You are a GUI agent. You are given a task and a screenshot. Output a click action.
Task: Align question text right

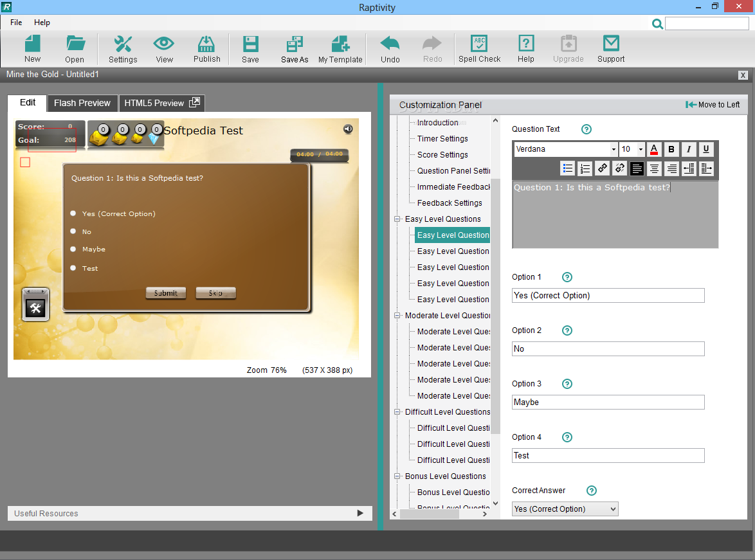[671, 168]
